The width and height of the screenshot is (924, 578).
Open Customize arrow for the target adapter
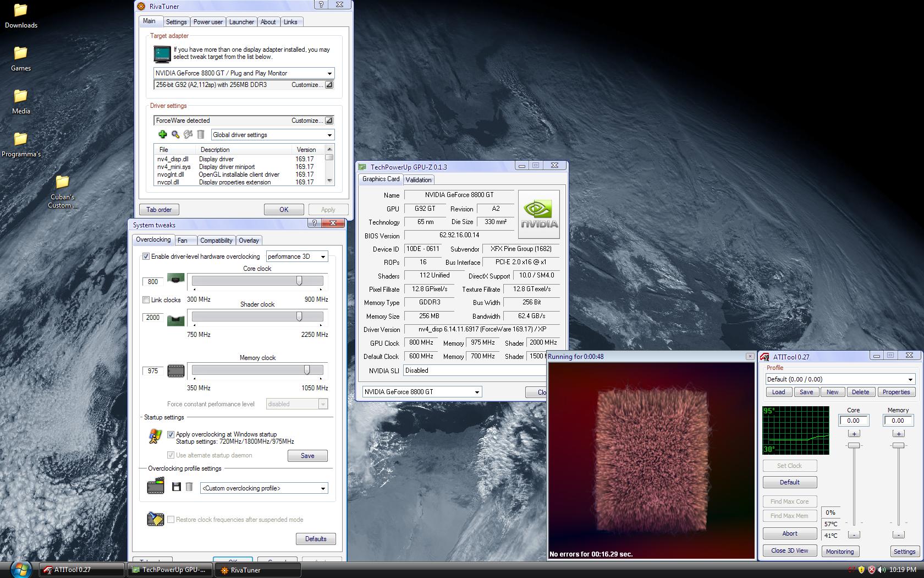(x=329, y=85)
